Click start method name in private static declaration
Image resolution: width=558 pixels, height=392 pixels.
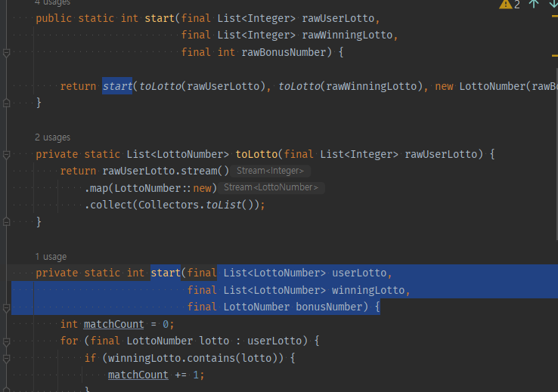click(x=166, y=273)
